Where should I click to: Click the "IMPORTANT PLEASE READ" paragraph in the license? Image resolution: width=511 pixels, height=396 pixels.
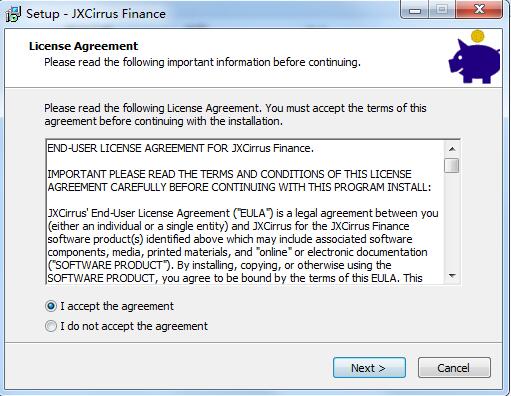239,181
